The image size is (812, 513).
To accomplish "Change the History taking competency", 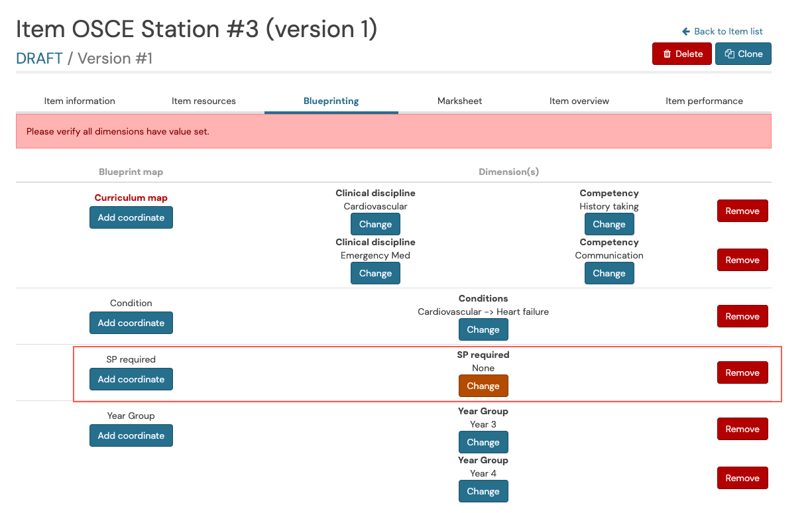I will [609, 224].
